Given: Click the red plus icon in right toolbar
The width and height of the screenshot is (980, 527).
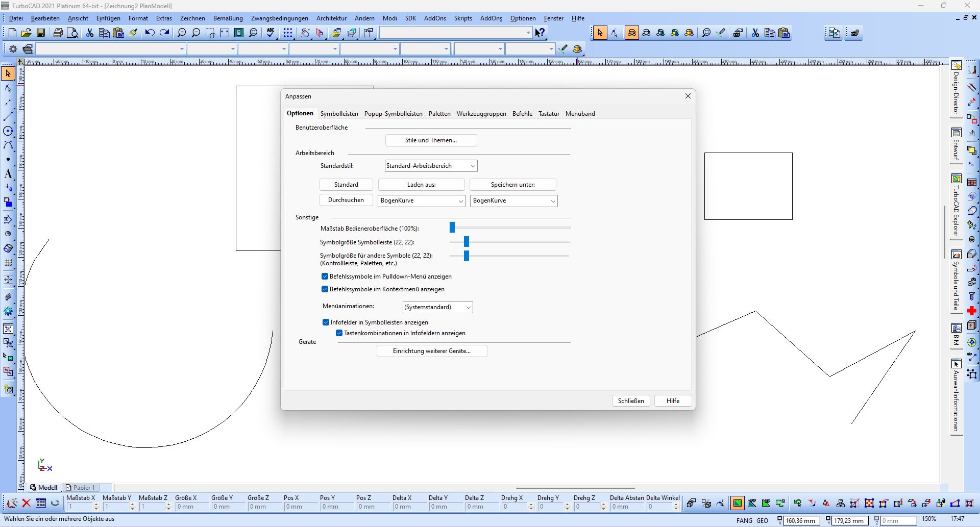Looking at the screenshot, I should pyautogui.click(x=972, y=311).
